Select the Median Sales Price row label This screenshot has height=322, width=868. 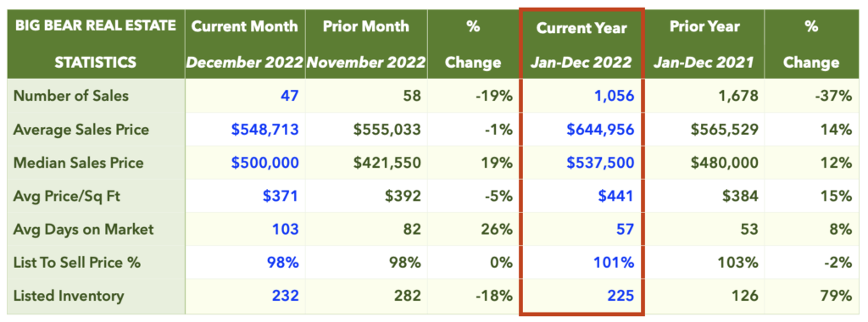[78, 163]
